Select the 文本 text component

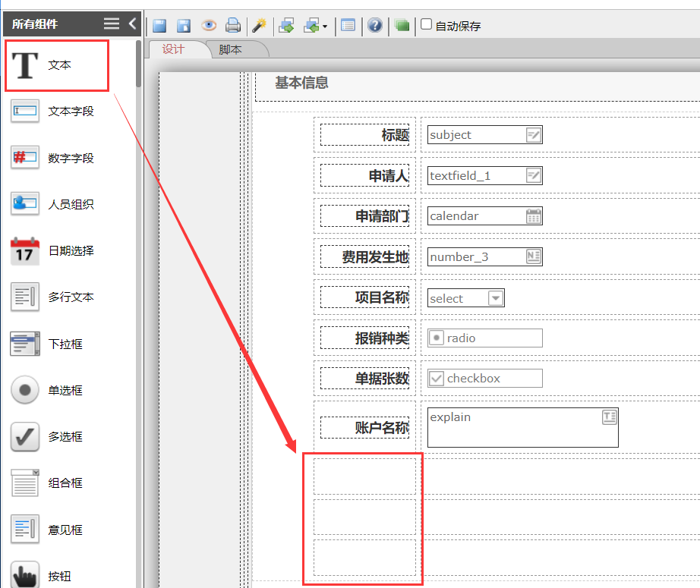click(58, 65)
